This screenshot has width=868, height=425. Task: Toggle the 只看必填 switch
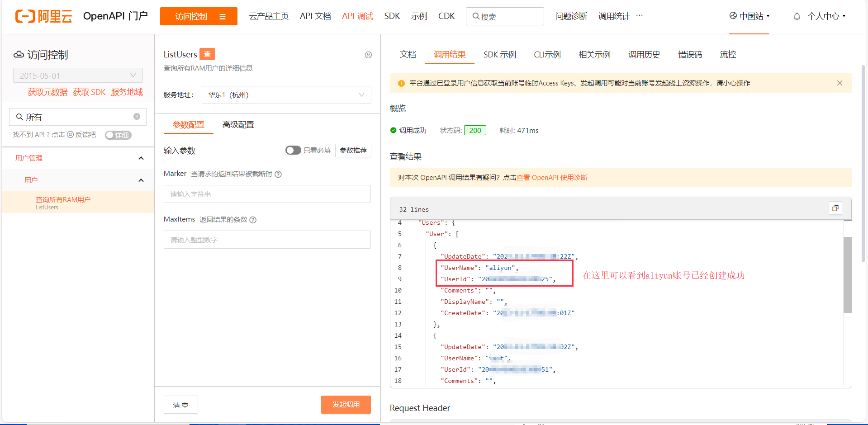tap(293, 150)
